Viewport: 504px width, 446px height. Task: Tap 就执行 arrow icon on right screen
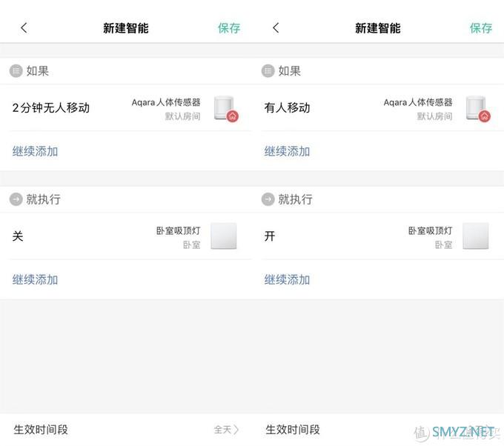point(268,199)
